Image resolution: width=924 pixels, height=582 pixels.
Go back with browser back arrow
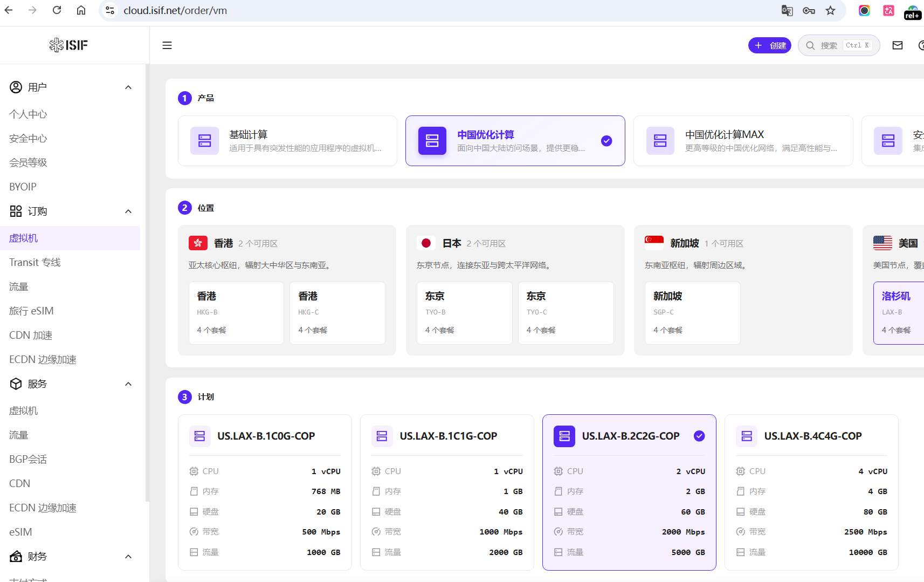[x=9, y=10]
